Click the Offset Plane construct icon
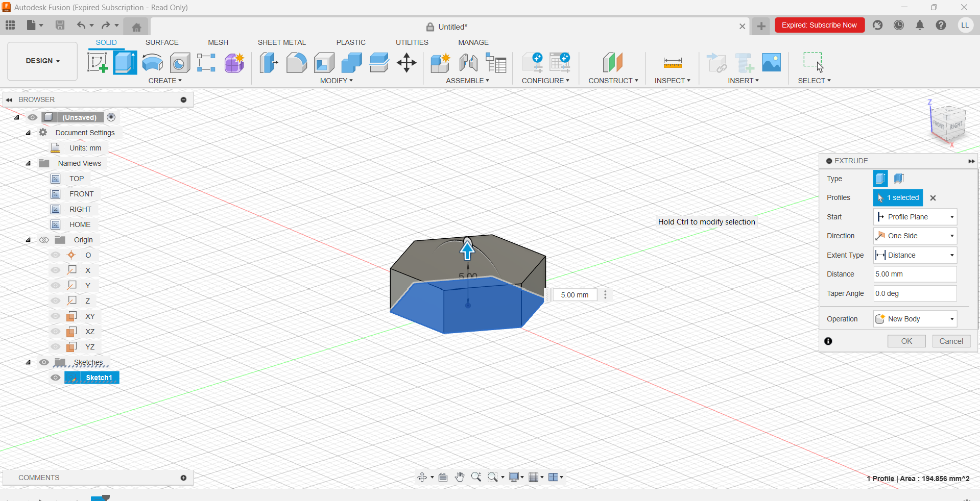The image size is (980, 501). tap(613, 63)
